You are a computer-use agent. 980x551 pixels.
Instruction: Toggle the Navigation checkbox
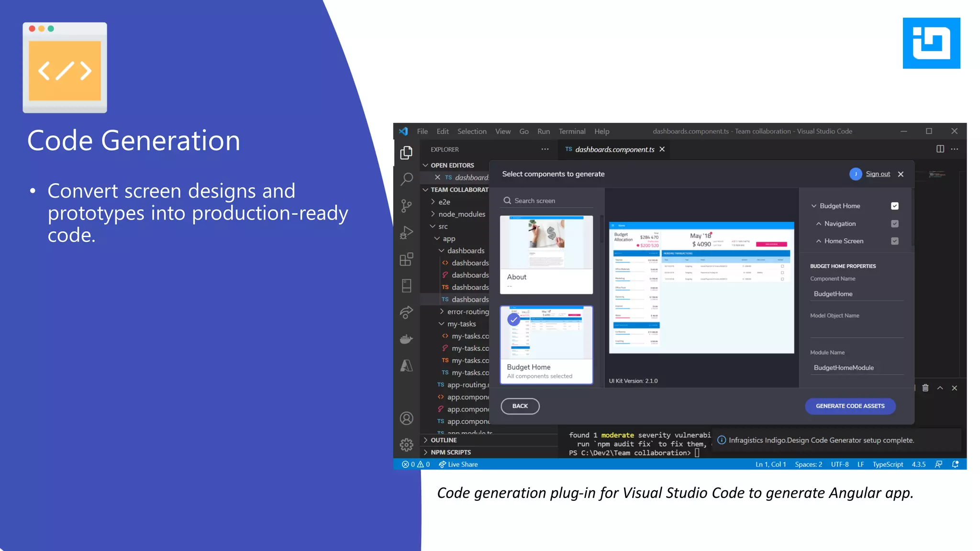click(x=895, y=224)
